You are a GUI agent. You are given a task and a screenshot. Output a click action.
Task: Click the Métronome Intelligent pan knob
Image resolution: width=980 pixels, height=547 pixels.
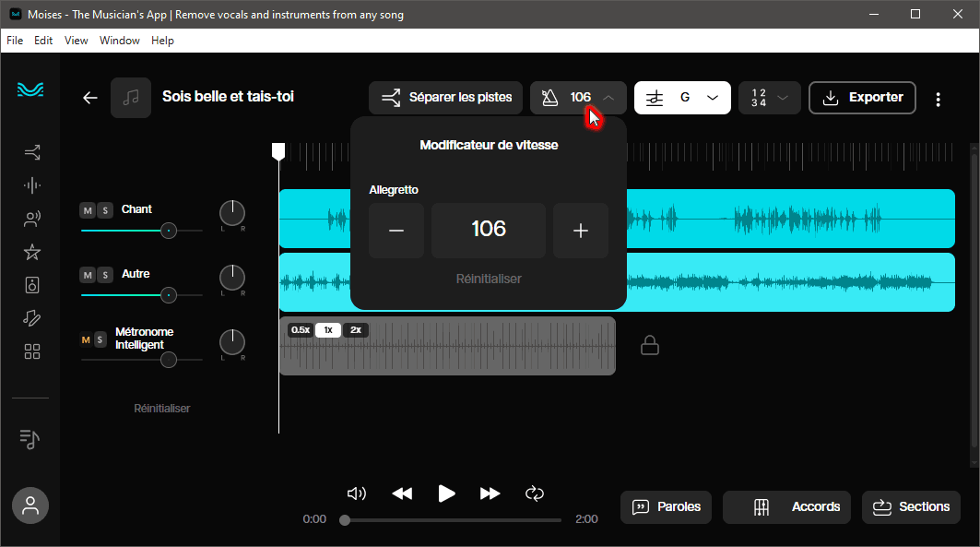click(x=232, y=342)
